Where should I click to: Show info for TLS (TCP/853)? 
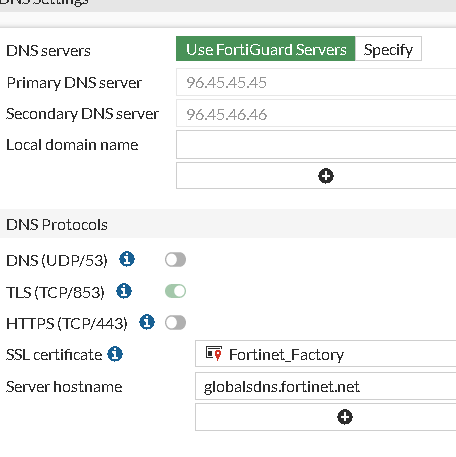124,291
